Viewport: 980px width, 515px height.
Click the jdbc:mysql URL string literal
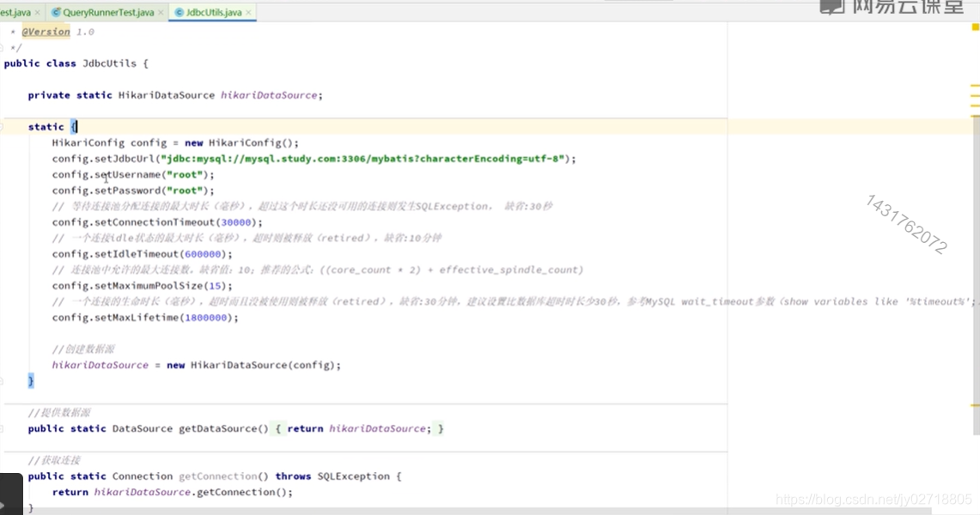[x=362, y=159]
